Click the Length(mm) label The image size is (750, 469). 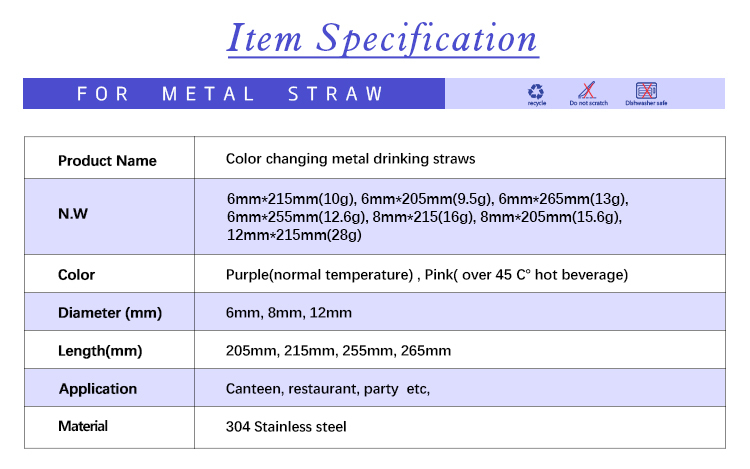100,351
